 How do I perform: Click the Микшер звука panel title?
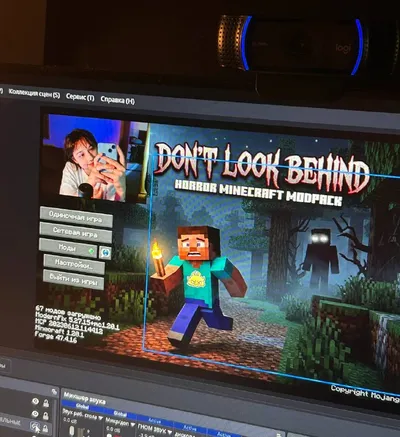point(84,398)
